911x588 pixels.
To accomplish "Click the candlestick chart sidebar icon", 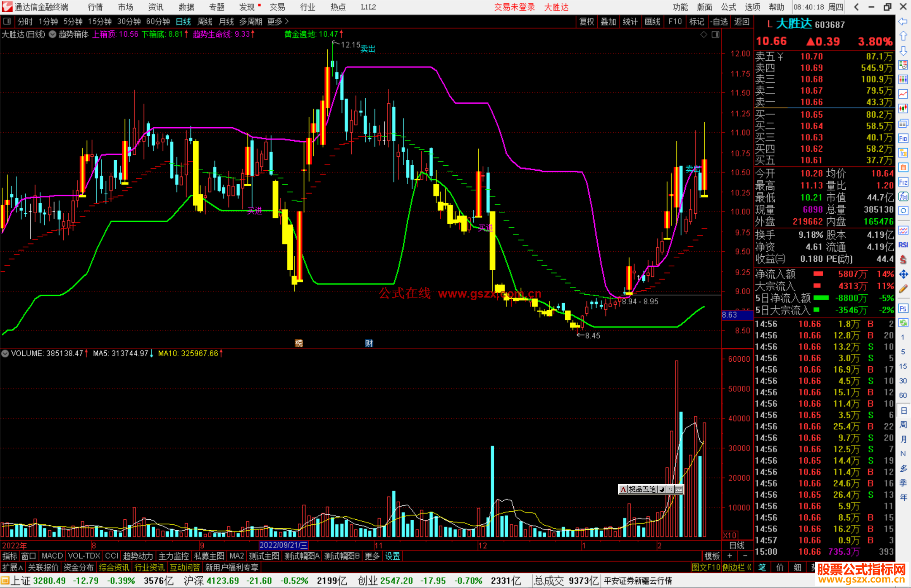I will tap(903, 108).
